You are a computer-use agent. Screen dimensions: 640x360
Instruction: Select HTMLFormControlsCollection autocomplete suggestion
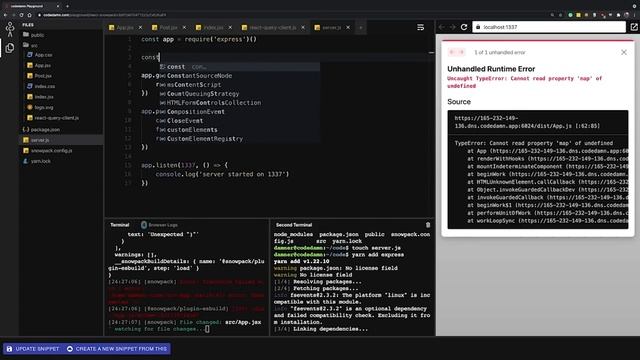(x=240, y=103)
